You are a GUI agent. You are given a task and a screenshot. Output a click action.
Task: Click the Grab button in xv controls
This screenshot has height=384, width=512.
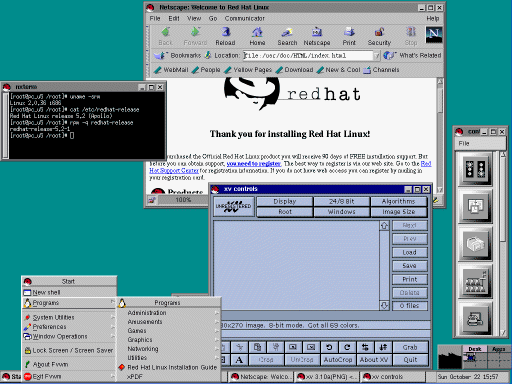click(x=410, y=347)
